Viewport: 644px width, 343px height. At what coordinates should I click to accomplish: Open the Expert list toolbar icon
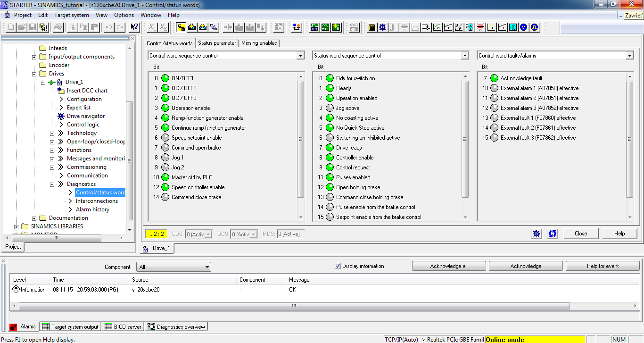pos(372,27)
